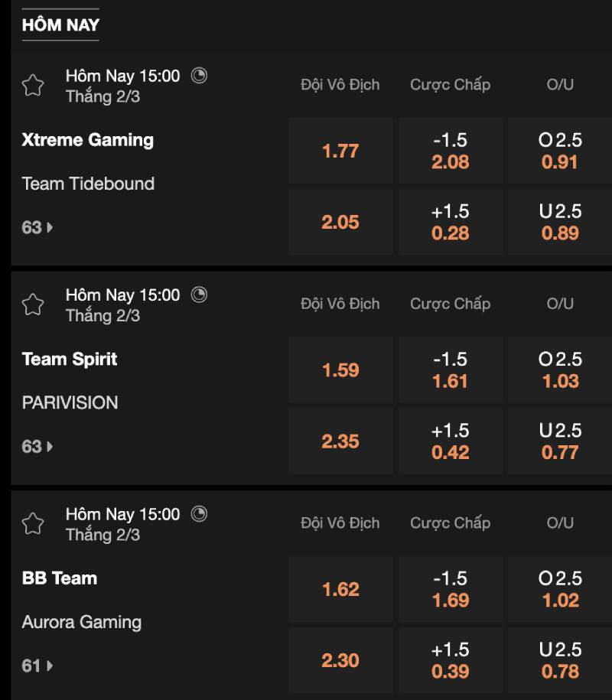This screenshot has height=700, width=612.
Task: Select the HÔM NAY tab
Action: point(60,24)
